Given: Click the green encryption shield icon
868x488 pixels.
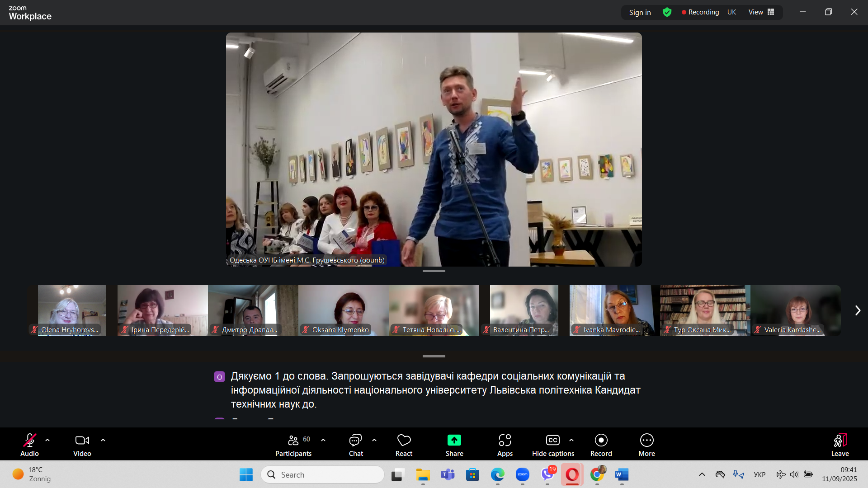Looking at the screenshot, I should coord(667,12).
